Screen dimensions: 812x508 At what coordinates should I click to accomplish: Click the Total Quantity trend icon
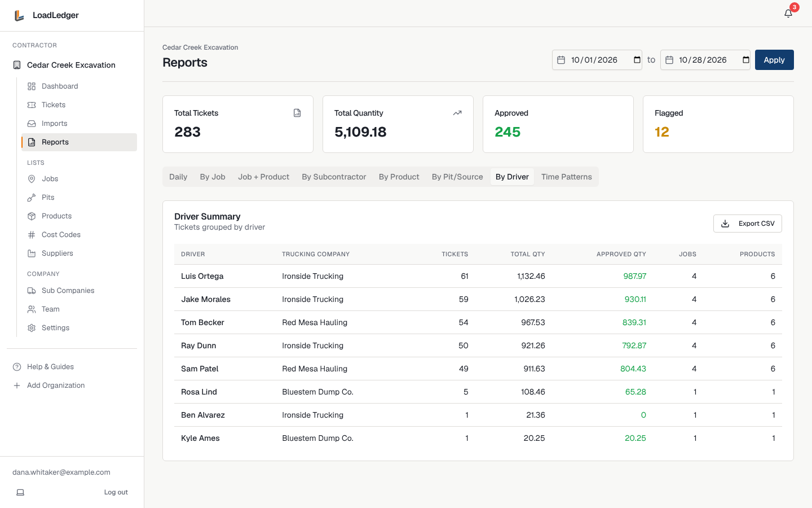[x=457, y=113]
